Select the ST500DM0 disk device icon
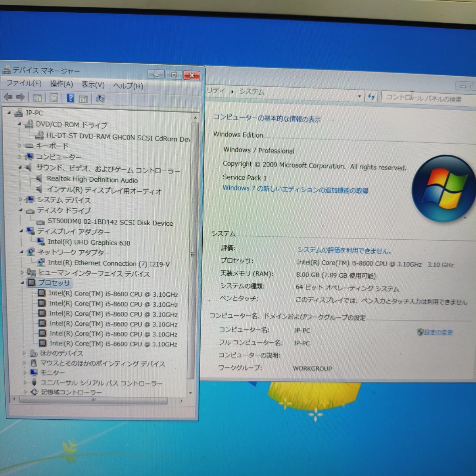Screen dimensions: 476x476 40,222
